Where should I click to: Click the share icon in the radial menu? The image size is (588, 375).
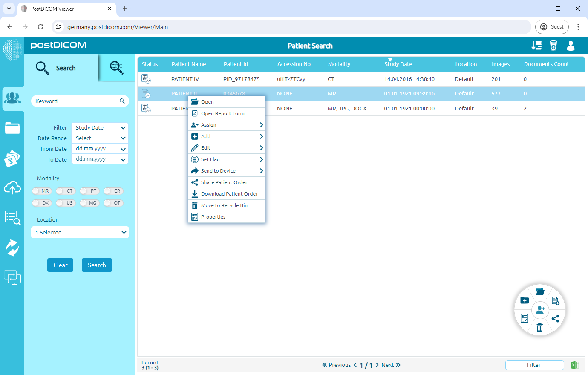[x=556, y=318]
